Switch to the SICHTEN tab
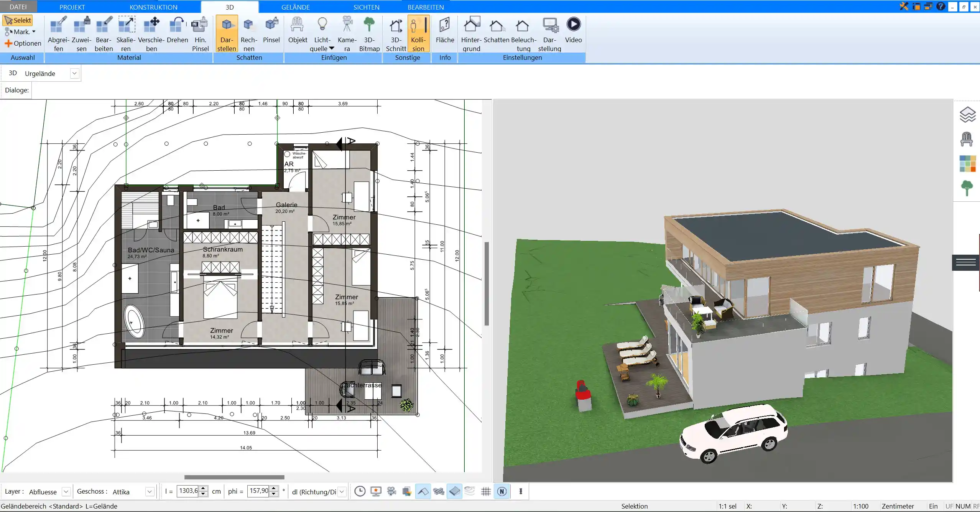This screenshot has height=512, width=980. coord(366,7)
